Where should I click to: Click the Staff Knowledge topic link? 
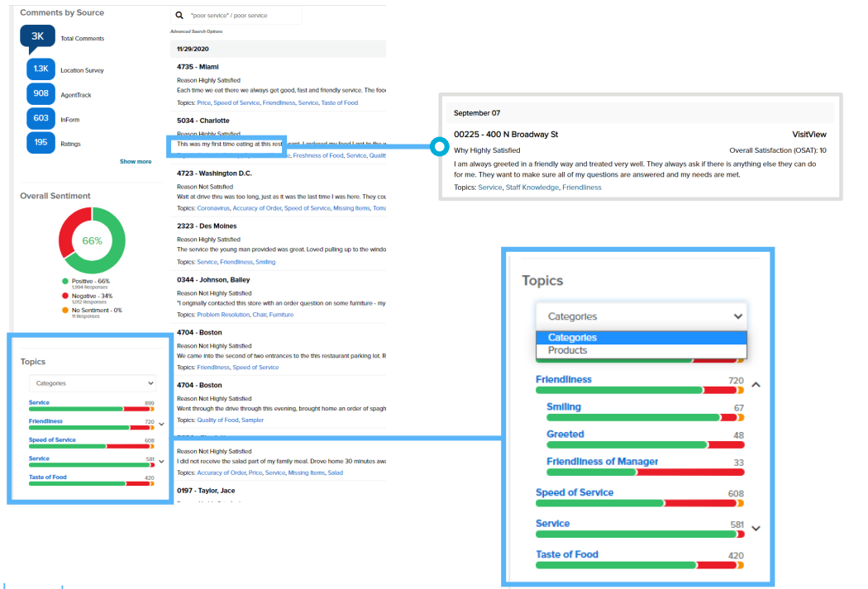pos(532,188)
